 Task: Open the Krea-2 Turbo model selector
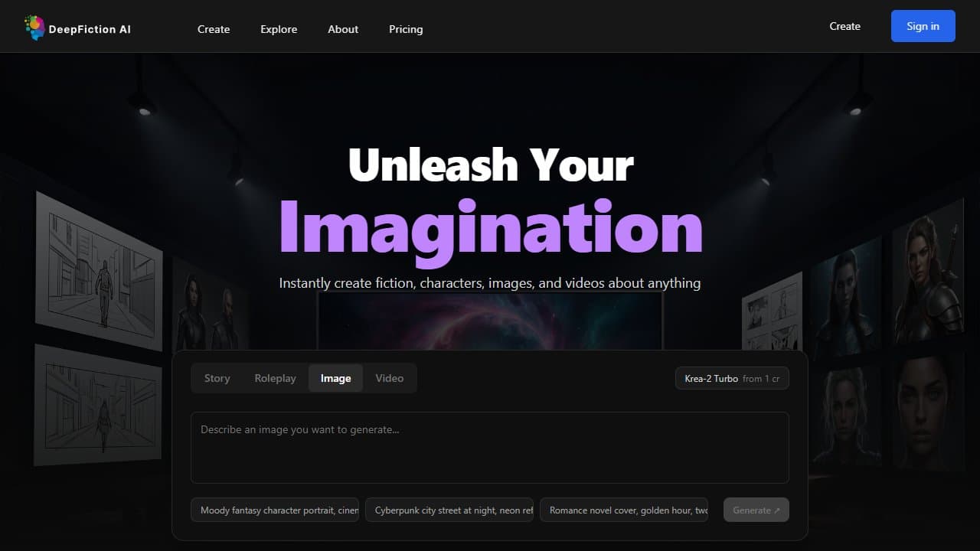coord(732,378)
